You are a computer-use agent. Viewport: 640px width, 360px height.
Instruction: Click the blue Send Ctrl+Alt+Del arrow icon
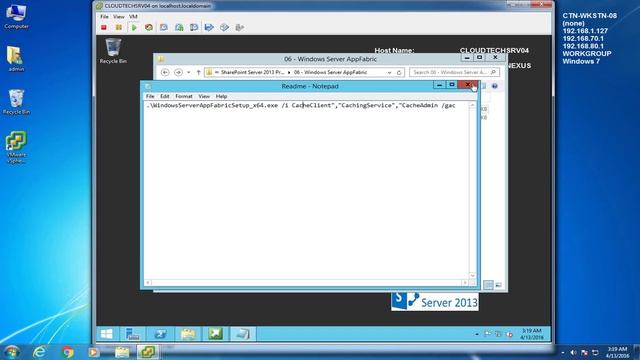[x=209, y=27]
